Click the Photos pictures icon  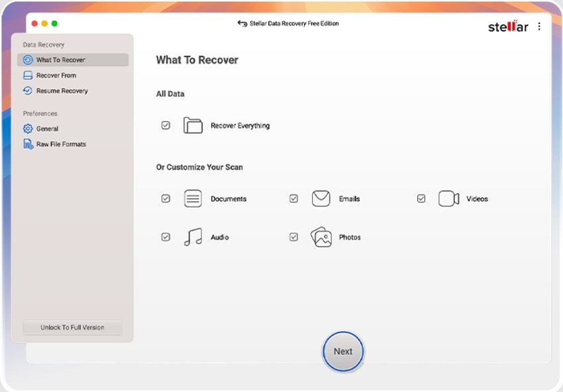(321, 237)
